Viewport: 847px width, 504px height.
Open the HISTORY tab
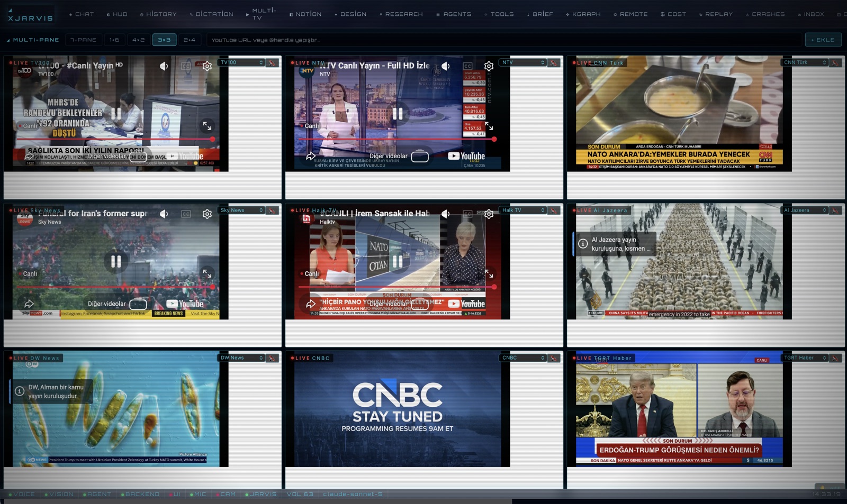click(158, 14)
